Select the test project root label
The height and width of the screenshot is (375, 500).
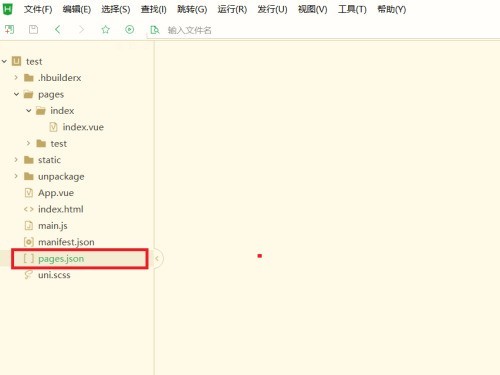click(x=34, y=62)
